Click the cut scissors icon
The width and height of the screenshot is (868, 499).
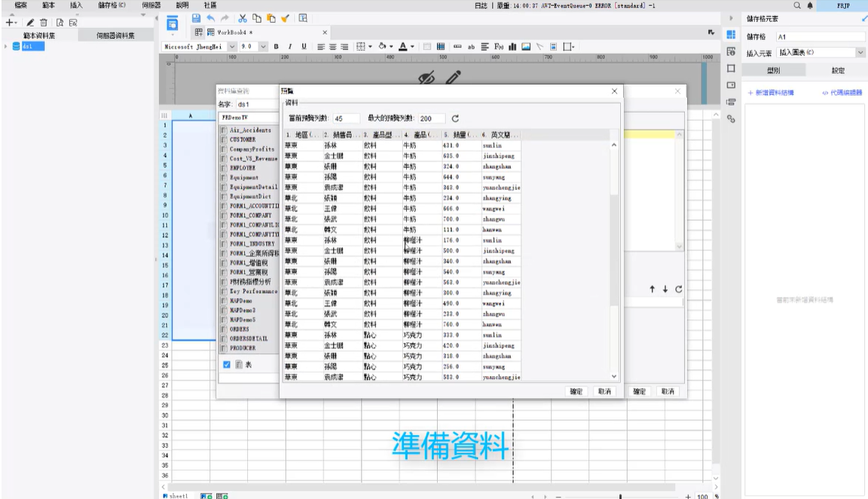[243, 18]
